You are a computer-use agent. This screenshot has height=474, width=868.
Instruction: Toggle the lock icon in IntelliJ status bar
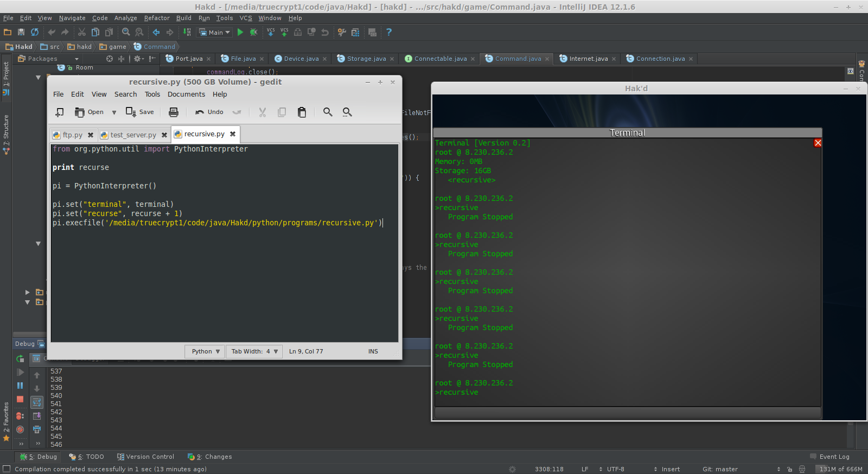point(790,469)
